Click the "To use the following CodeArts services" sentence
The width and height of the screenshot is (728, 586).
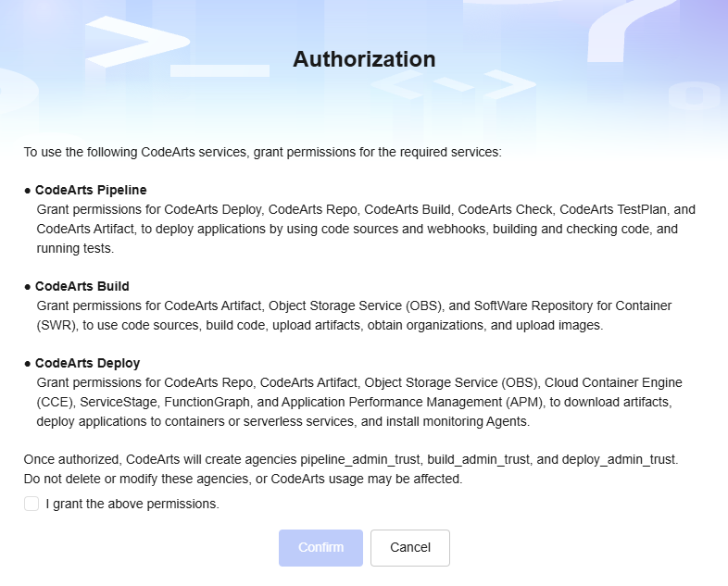pos(262,151)
